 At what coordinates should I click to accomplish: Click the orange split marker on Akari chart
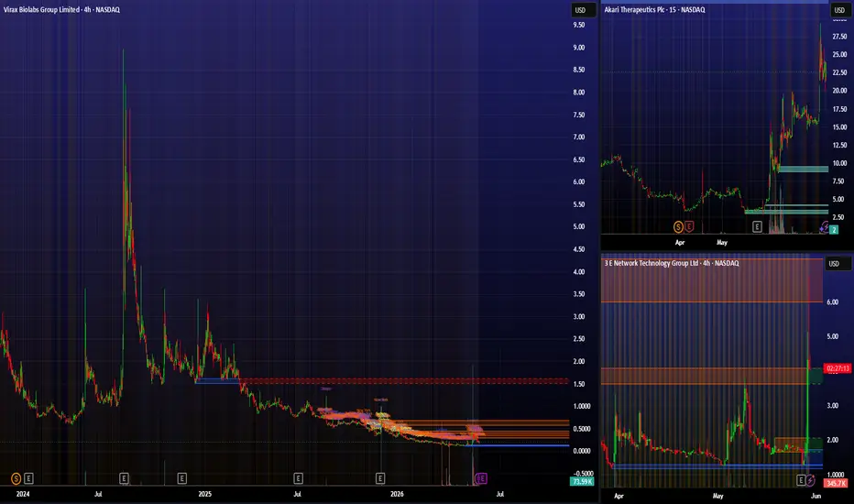click(678, 226)
